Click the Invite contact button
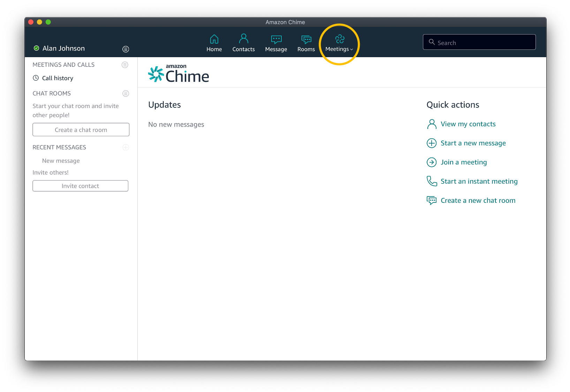This screenshot has width=570, height=392. (x=81, y=186)
